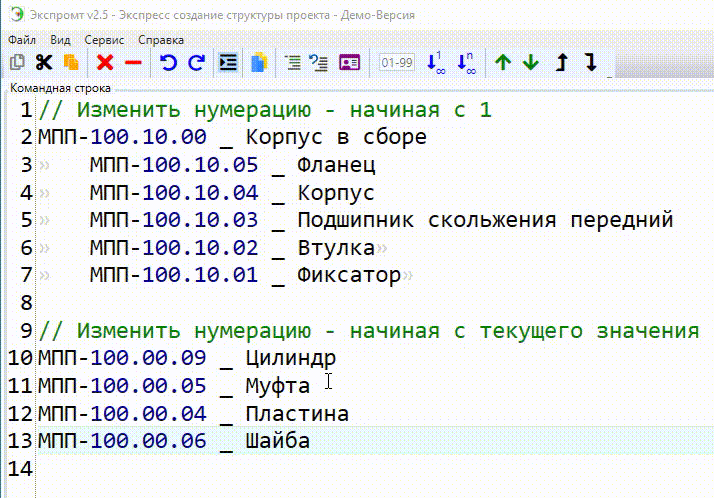Click the 01-99 numbering field
The height and width of the screenshot is (498, 714).
(397, 62)
